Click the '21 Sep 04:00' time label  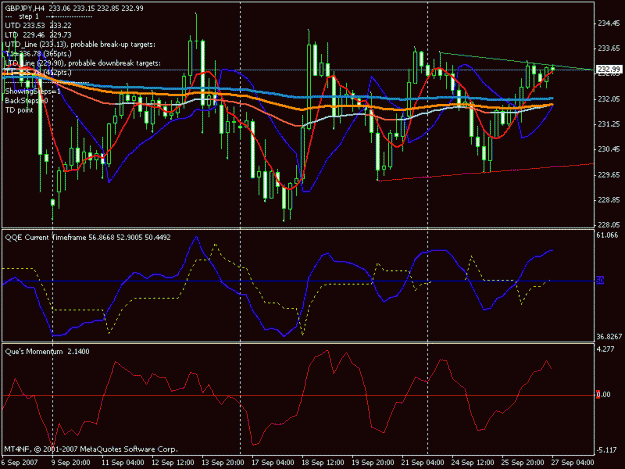pos(423,463)
